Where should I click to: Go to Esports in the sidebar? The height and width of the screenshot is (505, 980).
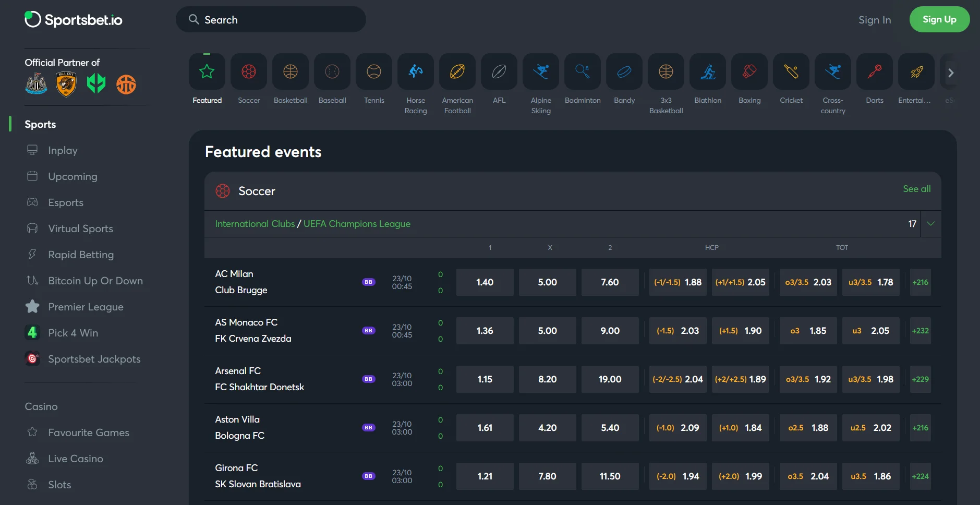(66, 202)
